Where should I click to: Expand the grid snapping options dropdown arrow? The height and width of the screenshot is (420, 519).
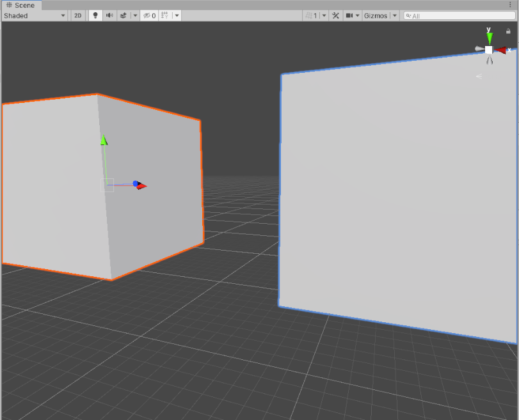point(177,15)
